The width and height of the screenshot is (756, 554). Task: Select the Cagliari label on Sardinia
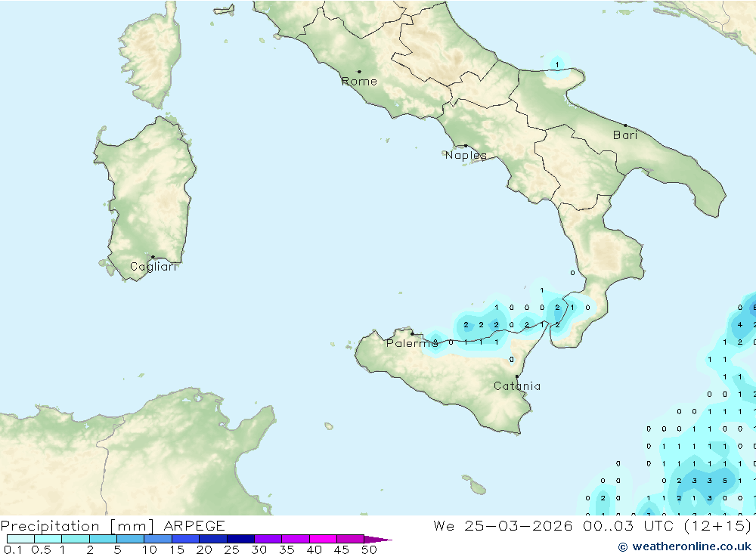[153, 267]
